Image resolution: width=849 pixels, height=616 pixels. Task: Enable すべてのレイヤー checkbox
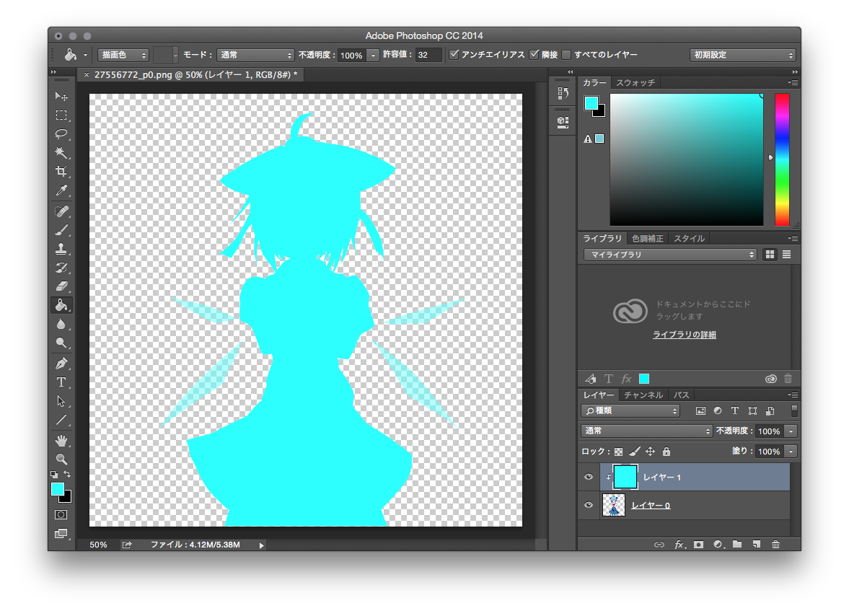pyautogui.click(x=566, y=55)
